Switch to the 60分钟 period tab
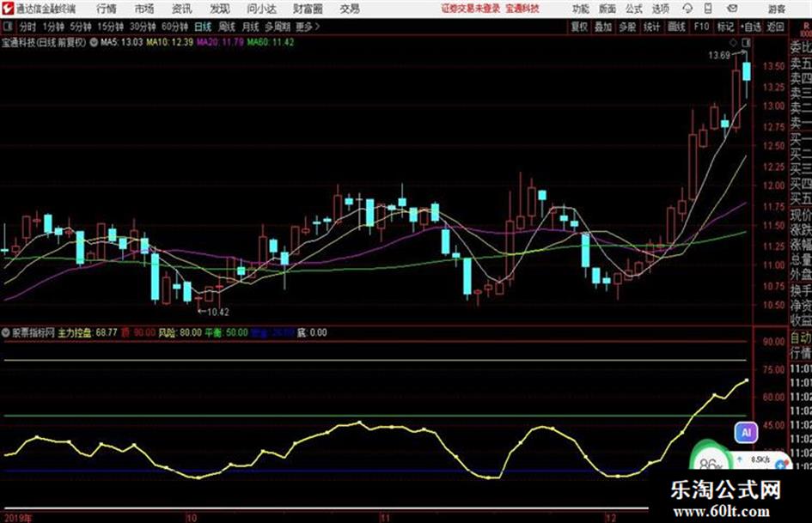812x523 pixels. (x=175, y=27)
